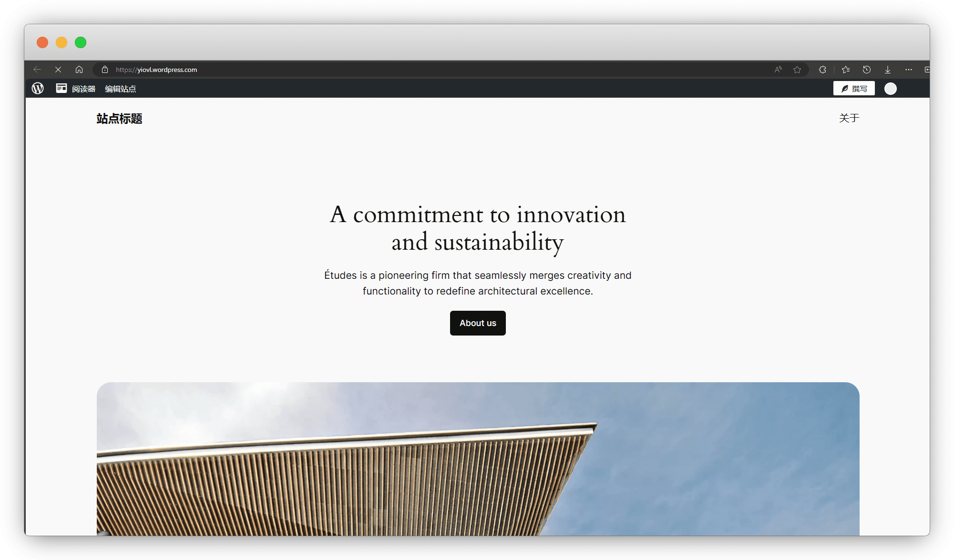Click the 关于 navigation link
Viewport: 954px width, 560px height.
pos(849,118)
